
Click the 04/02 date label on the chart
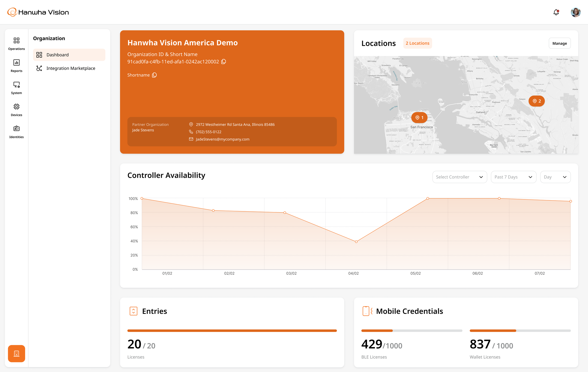click(x=353, y=273)
